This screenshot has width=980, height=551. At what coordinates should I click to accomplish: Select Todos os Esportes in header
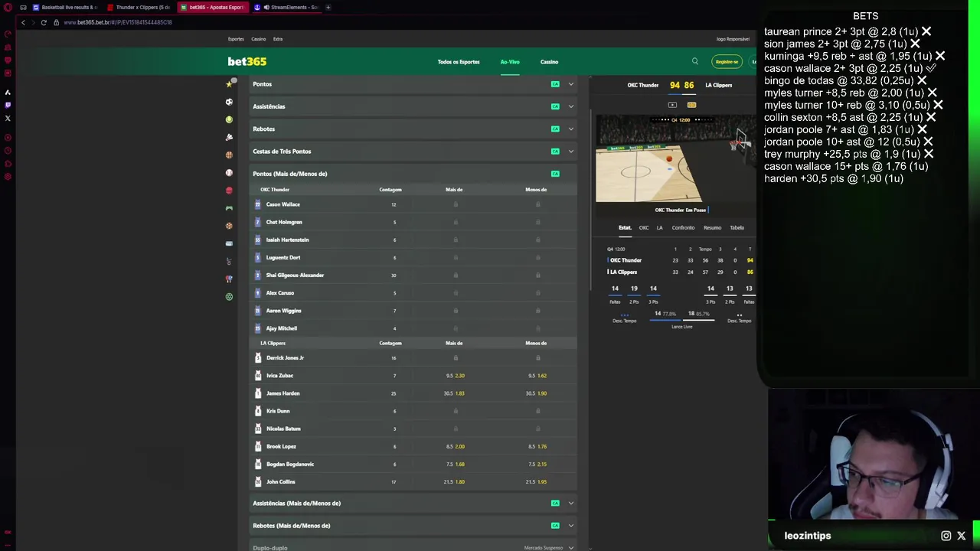[459, 62]
